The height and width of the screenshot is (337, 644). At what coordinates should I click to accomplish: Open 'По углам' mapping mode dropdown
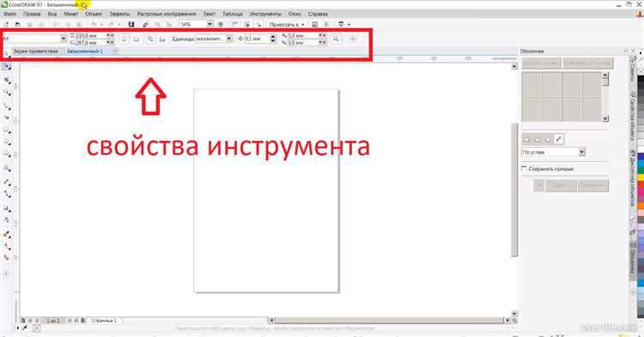coord(581,152)
